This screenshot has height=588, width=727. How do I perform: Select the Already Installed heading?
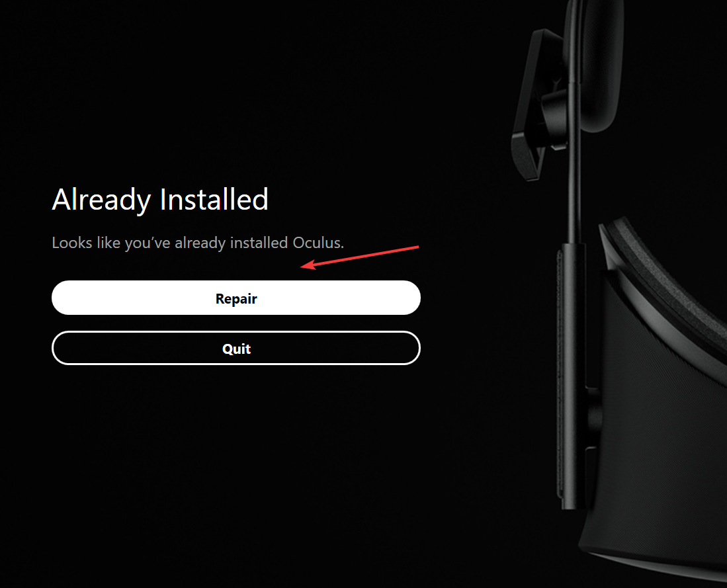click(160, 200)
